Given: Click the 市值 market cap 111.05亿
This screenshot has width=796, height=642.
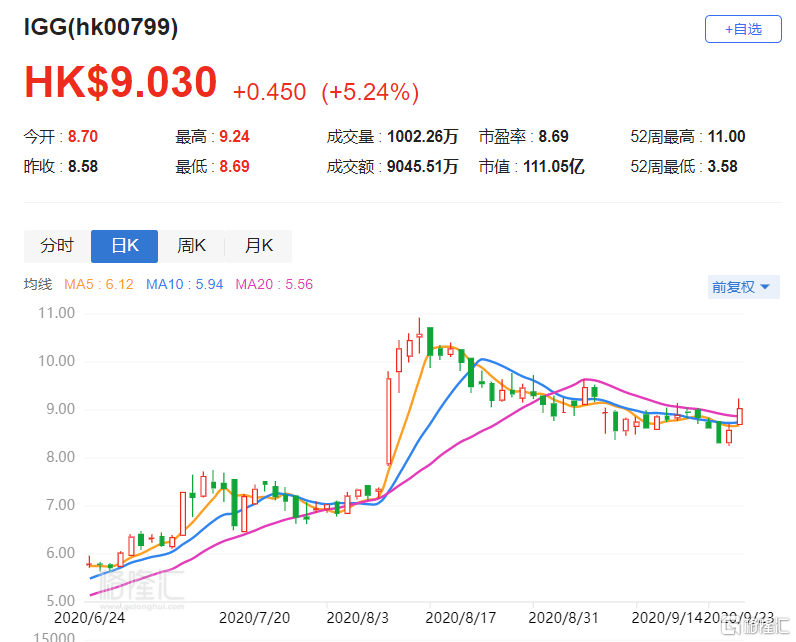Looking at the screenshot, I should (554, 166).
